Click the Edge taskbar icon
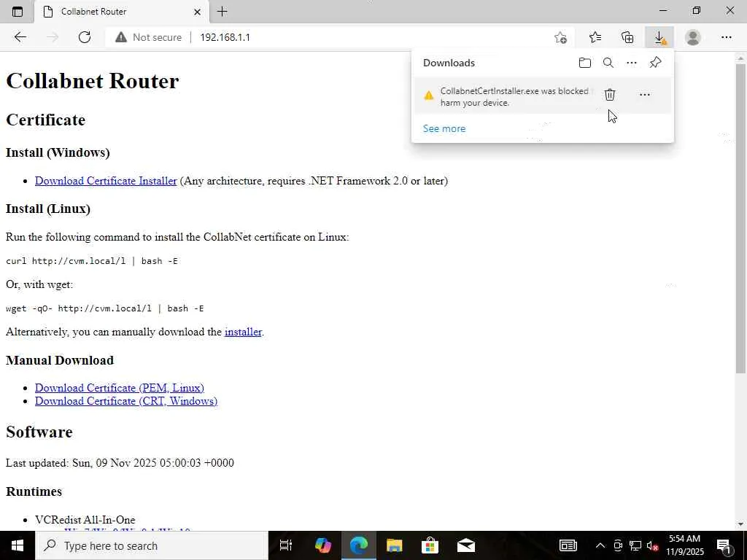 coord(359,545)
